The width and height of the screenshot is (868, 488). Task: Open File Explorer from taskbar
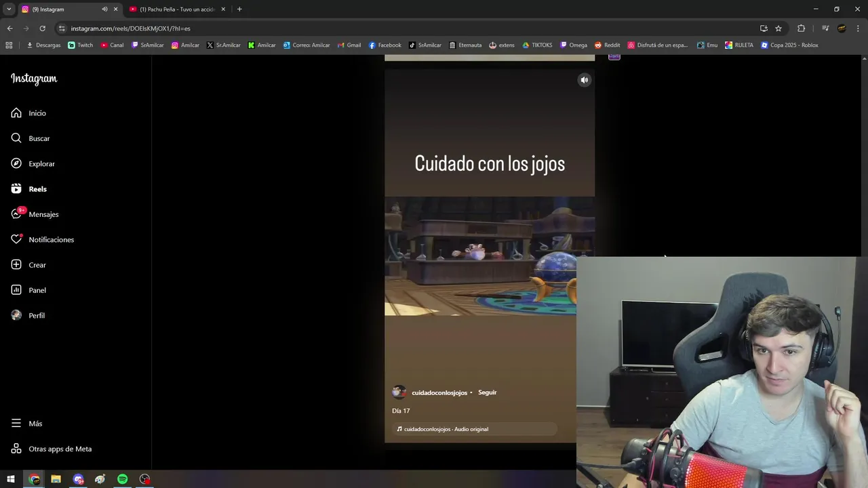(56, 479)
